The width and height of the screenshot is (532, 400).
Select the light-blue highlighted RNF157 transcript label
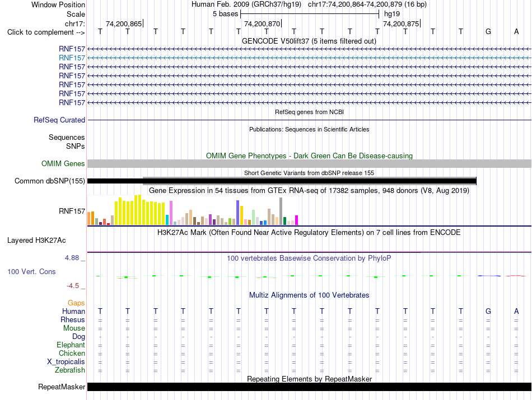click(x=72, y=58)
